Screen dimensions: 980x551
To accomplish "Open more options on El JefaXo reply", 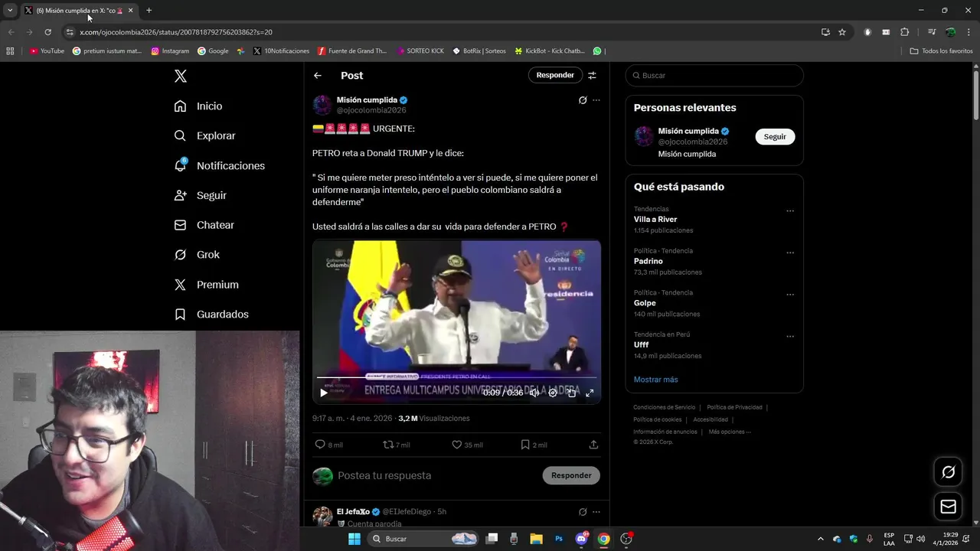I will [x=596, y=512].
